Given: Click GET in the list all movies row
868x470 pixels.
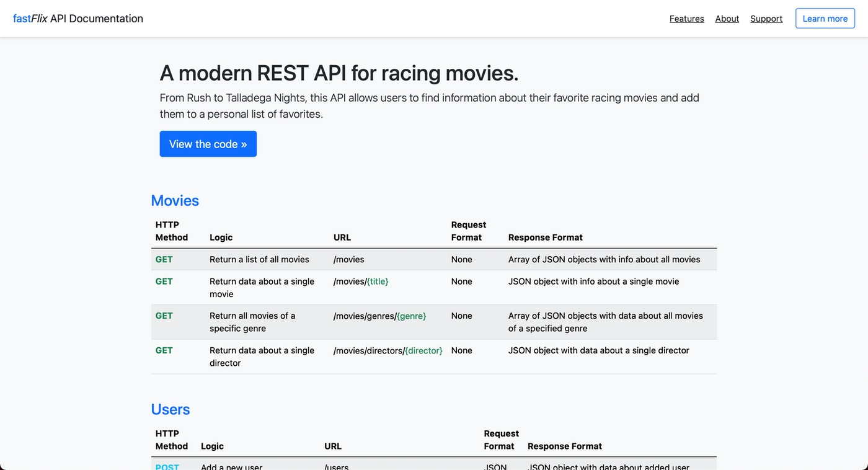Looking at the screenshot, I should (x=164, y=260).
